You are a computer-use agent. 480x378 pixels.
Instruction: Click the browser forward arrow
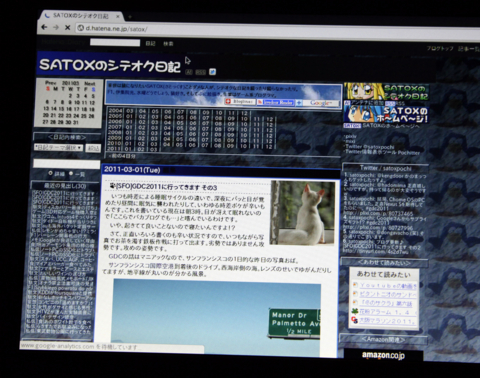tap(56, 27)
